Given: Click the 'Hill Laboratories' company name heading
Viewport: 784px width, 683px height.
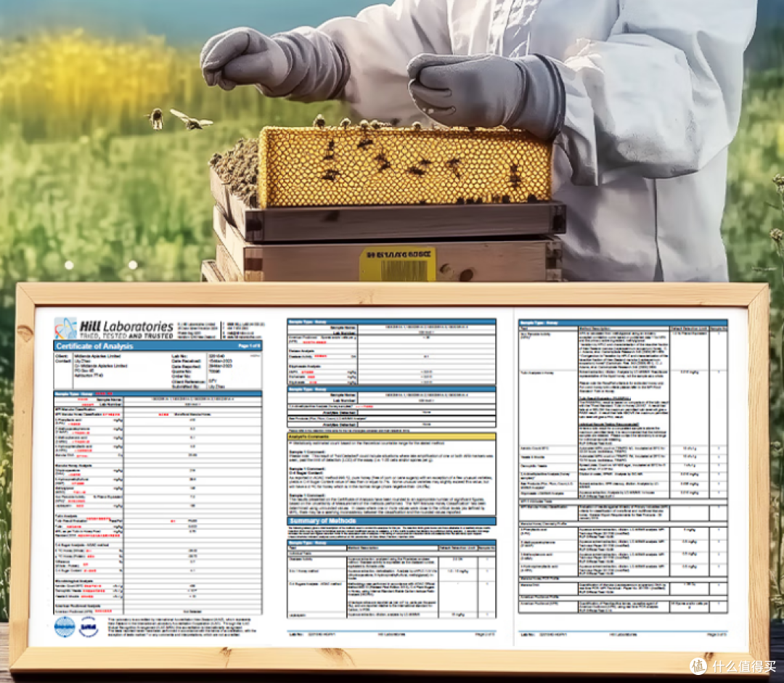Looking at the screenshot, I should pyautogui.click(x=126, y=326).
